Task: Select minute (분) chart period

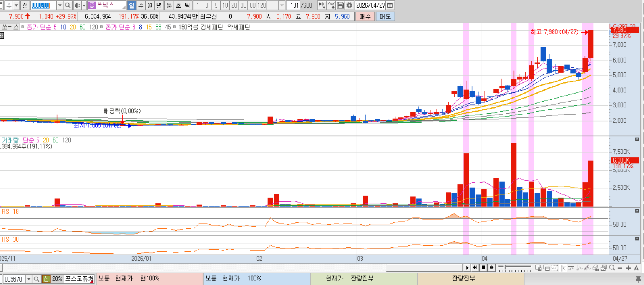Action: click(x=169, y=5)
